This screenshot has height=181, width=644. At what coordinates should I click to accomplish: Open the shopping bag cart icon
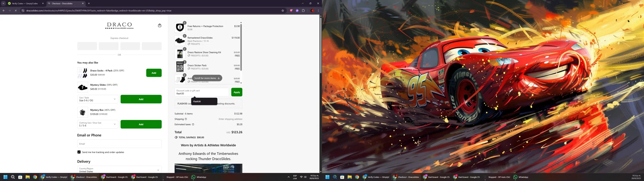tap(160, 25)
